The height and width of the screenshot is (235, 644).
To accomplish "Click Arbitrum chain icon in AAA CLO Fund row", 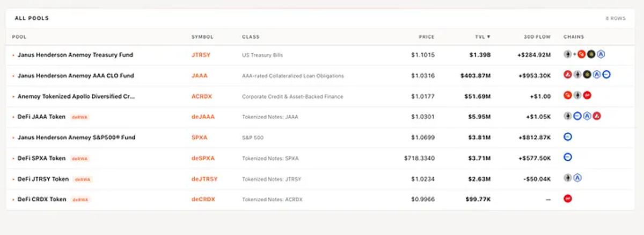I will coord(597,75).
